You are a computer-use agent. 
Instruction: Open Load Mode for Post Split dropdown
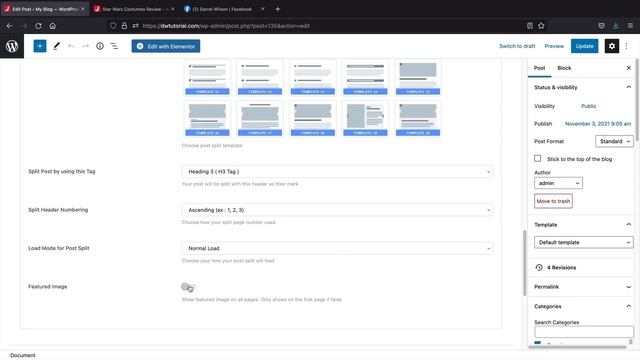click(x=337, y=248)
